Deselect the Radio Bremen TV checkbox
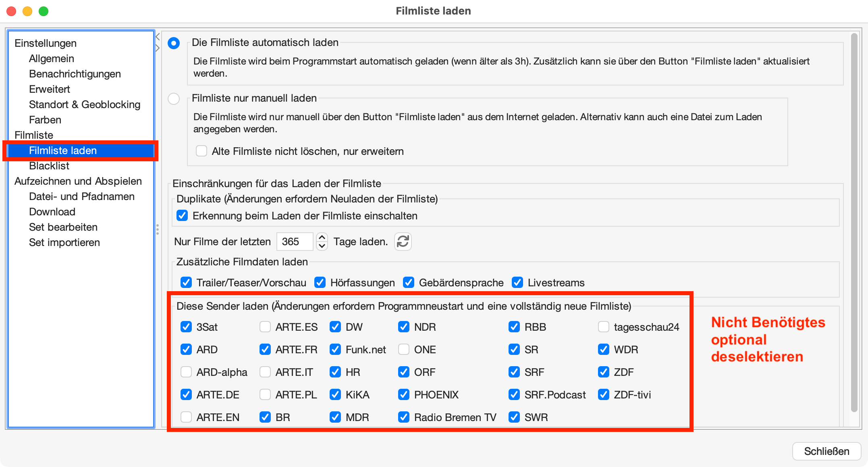This screenshot has height=467, width=868. [x=404, y=417]
